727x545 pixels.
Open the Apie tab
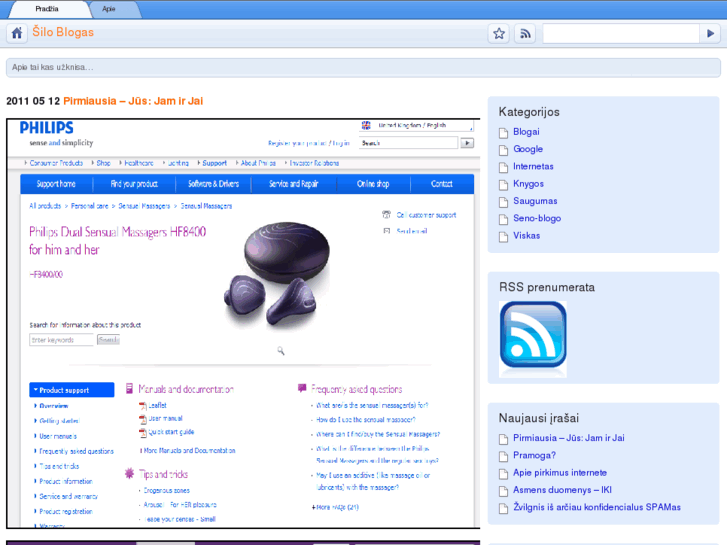coord(108,8)
